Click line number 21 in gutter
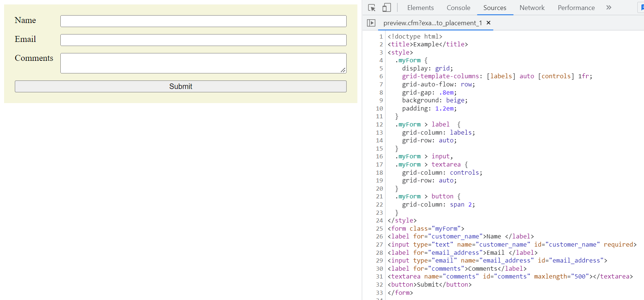Screen dimensions: 644x300 379,197
